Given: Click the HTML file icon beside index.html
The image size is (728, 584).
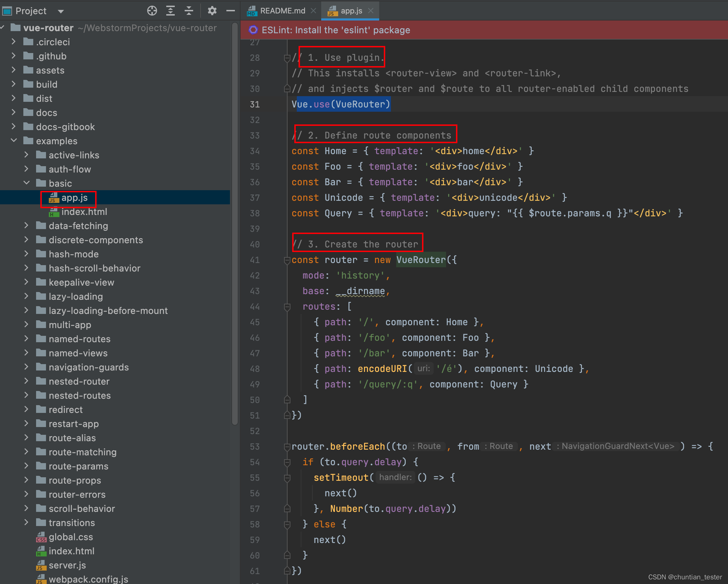Looking at the screenshot, I should (41, 551).
